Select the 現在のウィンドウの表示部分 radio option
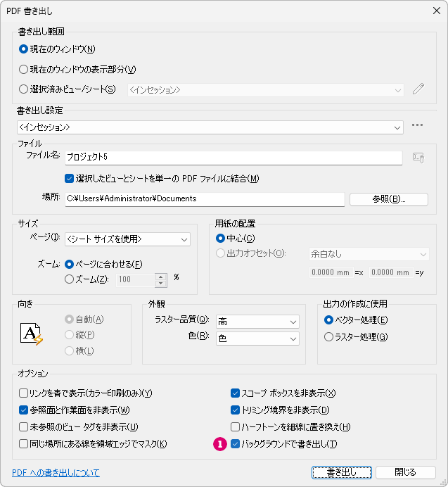Screen dimensions: 448x487 pyautogui.click(x=24, y=69)
